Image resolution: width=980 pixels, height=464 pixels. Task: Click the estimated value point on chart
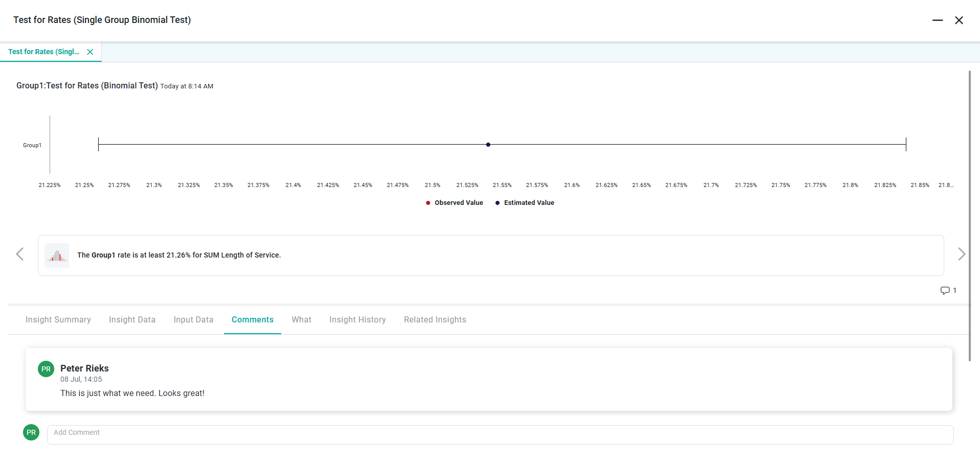pyautogui.click(x=488, y=145)
